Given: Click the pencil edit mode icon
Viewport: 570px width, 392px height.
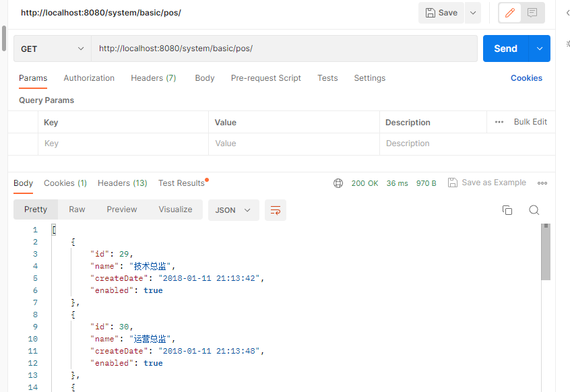Looking at the screenshot, I should pos(510,13).
